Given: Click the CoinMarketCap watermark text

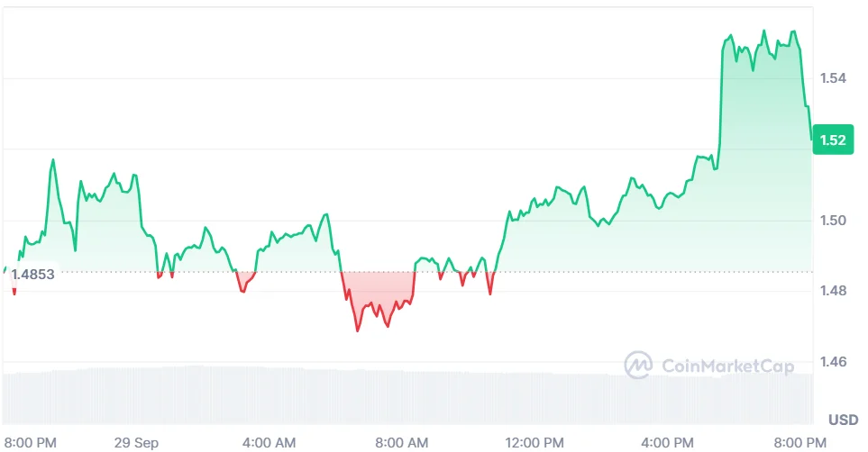Looking at the screenshot, I should click(728, 366).
